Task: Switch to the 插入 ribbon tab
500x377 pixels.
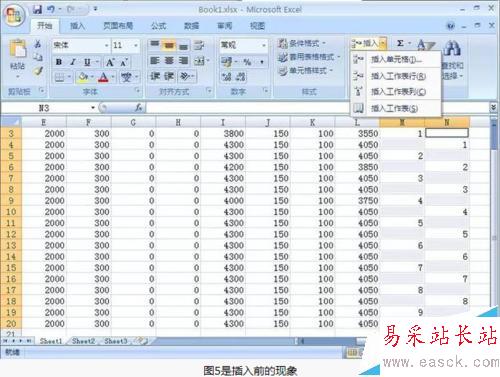Action: [77, 26]
